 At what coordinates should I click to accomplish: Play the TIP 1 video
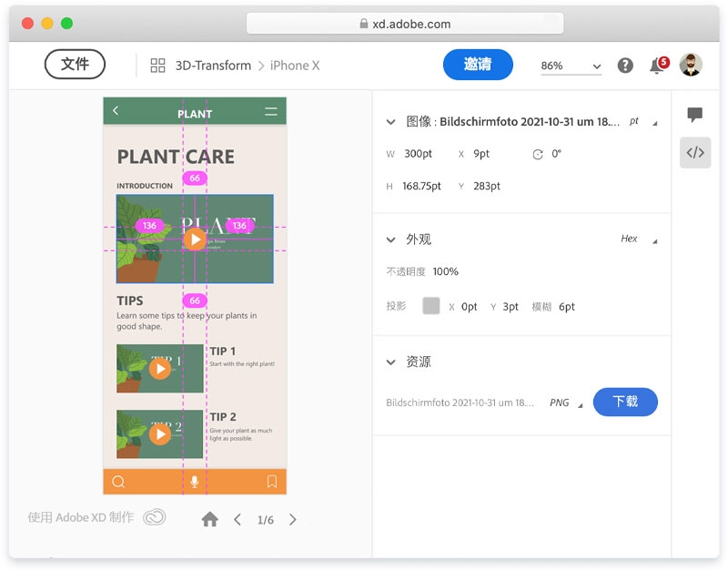point(160,369)
